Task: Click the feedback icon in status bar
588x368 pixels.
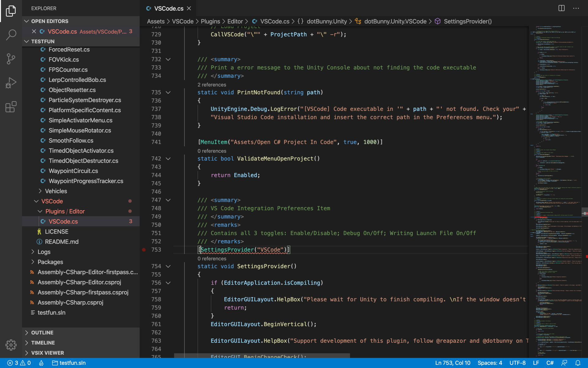Action: click(x=564, y=363)
